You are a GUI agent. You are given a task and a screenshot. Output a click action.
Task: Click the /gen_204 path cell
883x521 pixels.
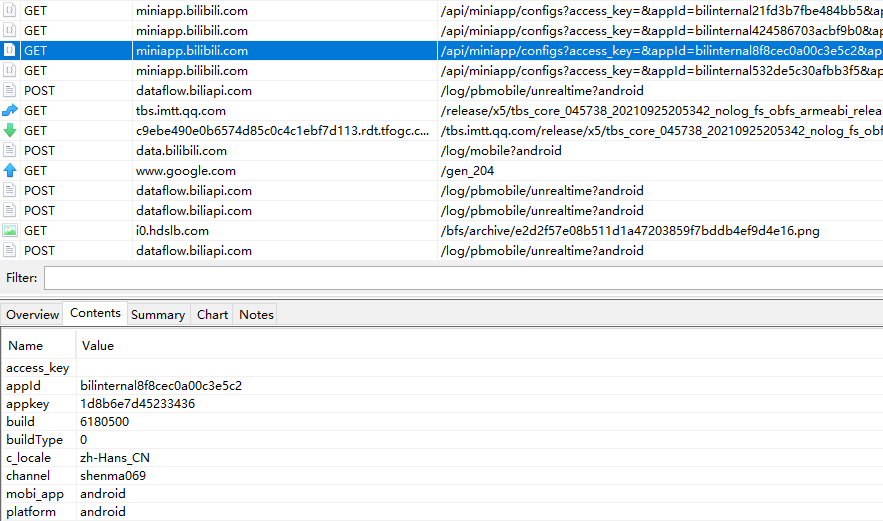[x=467, y=171]
